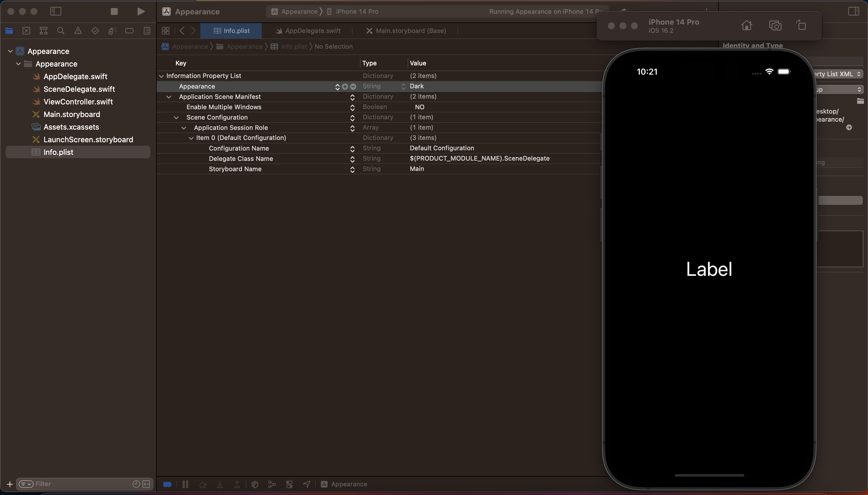This screenshot has height=495, width=868.
Task: Pause program execution in debug bar
Action: tap(185, 484)
